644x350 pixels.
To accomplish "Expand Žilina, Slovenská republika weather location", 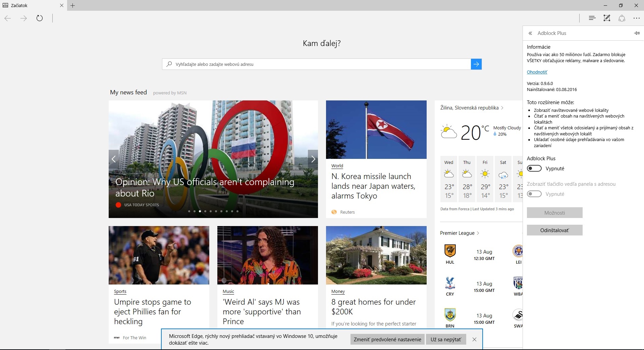I will coord(472,108).
